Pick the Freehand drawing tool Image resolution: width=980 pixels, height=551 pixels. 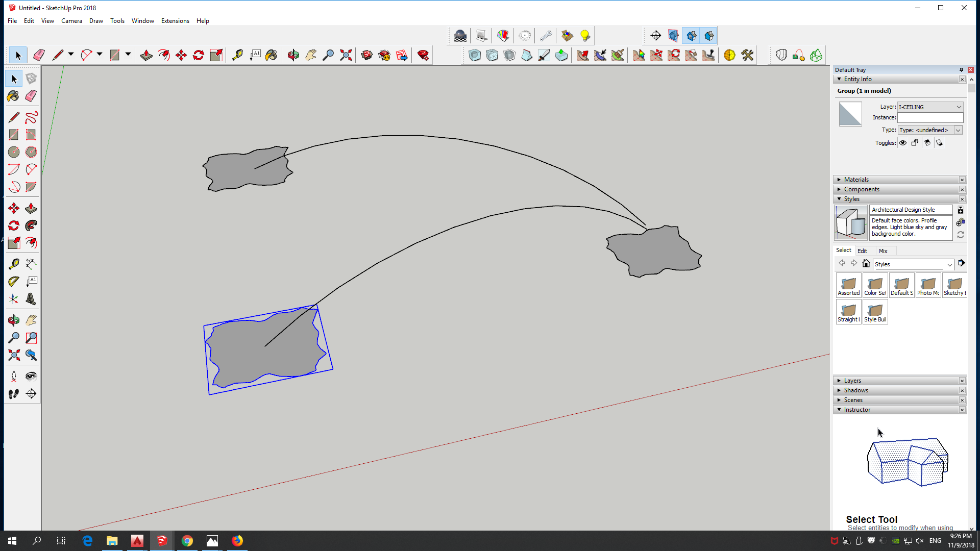tap(31, 118)
